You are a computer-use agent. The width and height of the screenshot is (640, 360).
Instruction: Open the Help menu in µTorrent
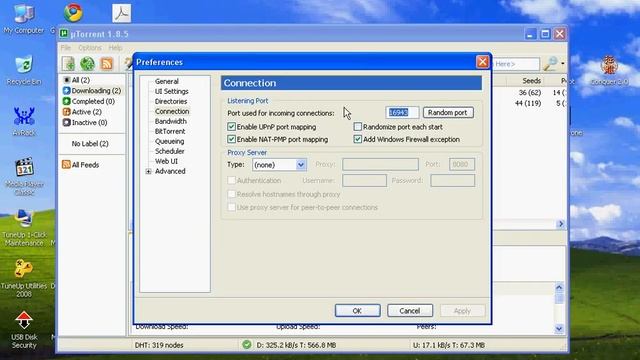(116, 48)
